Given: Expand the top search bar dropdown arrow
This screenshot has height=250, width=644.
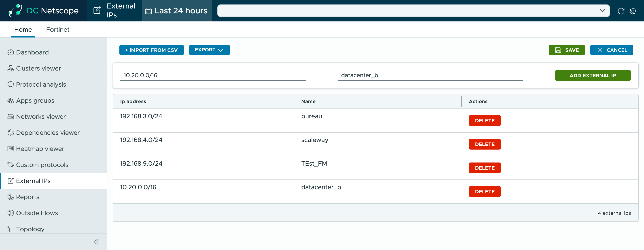Looking at the screenshot, I should (x=602, y=11).
